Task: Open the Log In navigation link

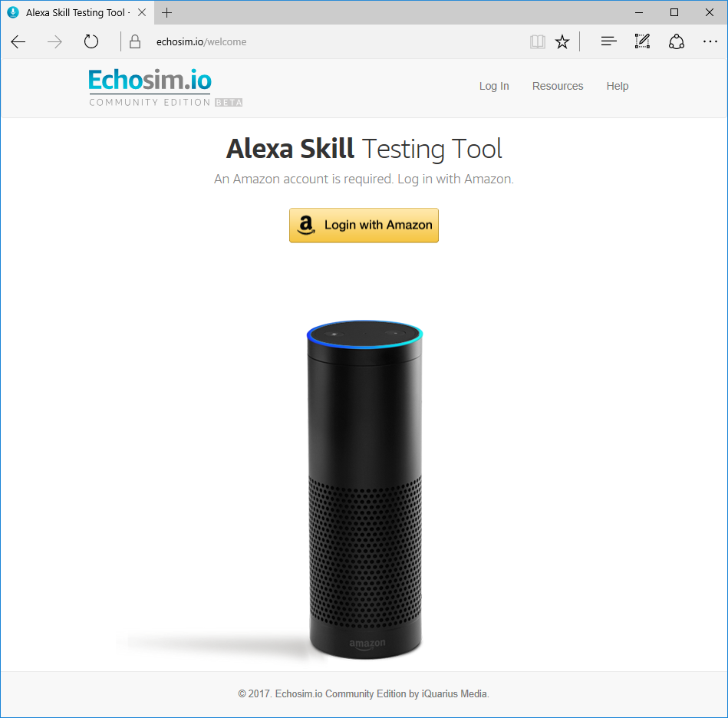Action: coord(494,87)
